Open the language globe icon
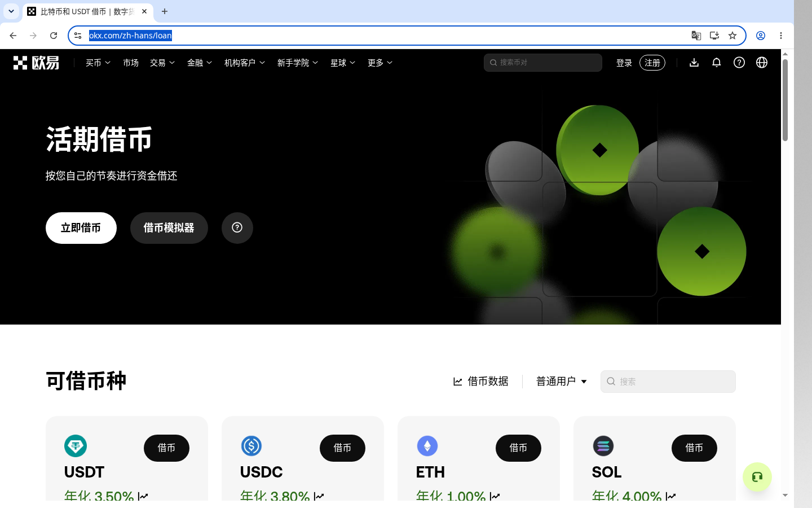Screen dimensions: 812x508 coord(762,63)
